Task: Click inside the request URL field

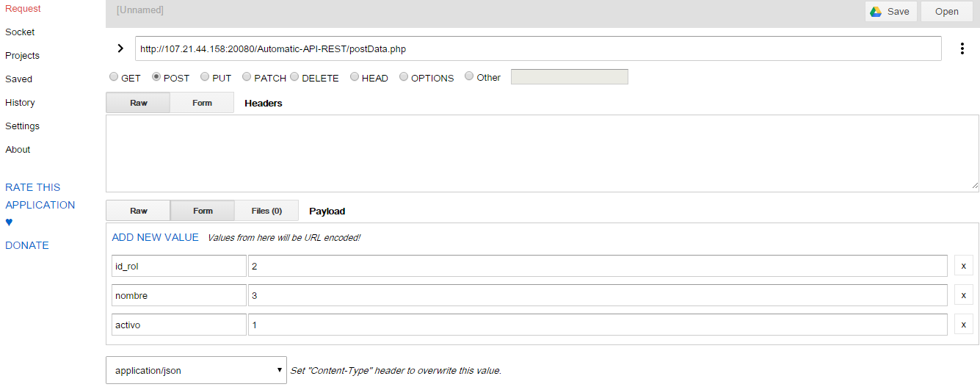Action: (x=538, y=48)
